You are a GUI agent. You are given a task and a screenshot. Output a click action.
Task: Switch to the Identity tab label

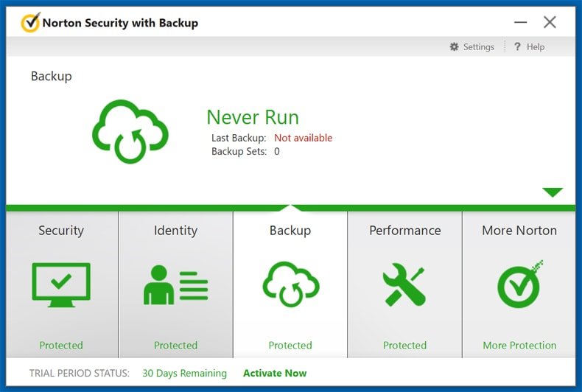[x=175, y=231]
